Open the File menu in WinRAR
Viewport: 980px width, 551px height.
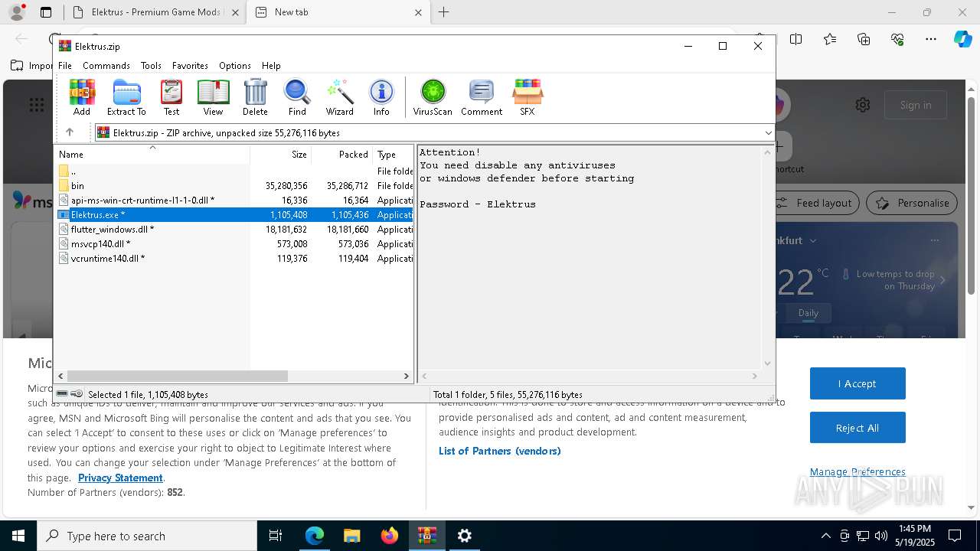[65, 66]
